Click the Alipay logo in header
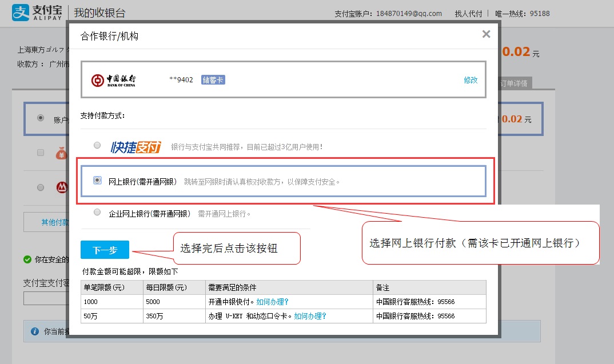 point(37,13)
